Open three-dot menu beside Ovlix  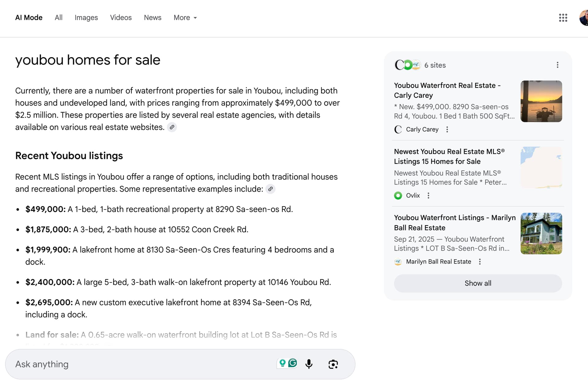428,195
